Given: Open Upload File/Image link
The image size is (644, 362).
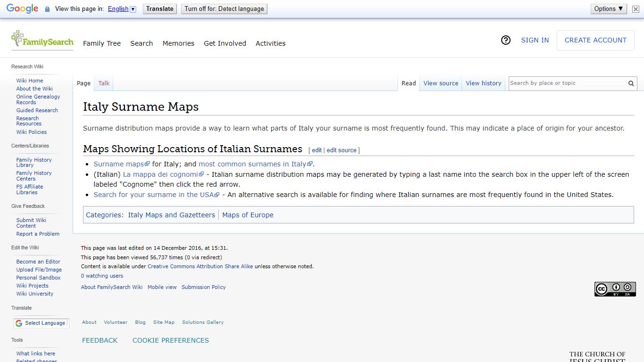Looking at the screenshot, I should (39, 270).
